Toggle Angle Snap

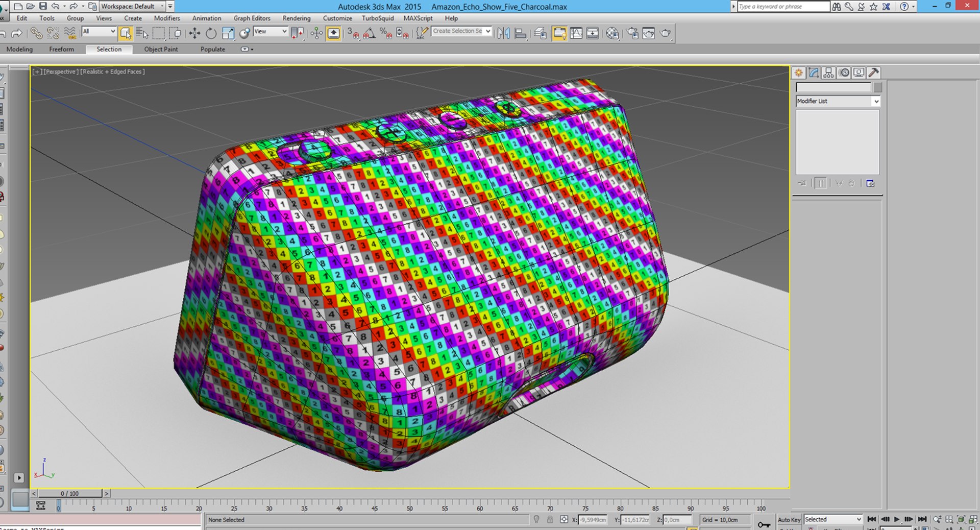370,33
